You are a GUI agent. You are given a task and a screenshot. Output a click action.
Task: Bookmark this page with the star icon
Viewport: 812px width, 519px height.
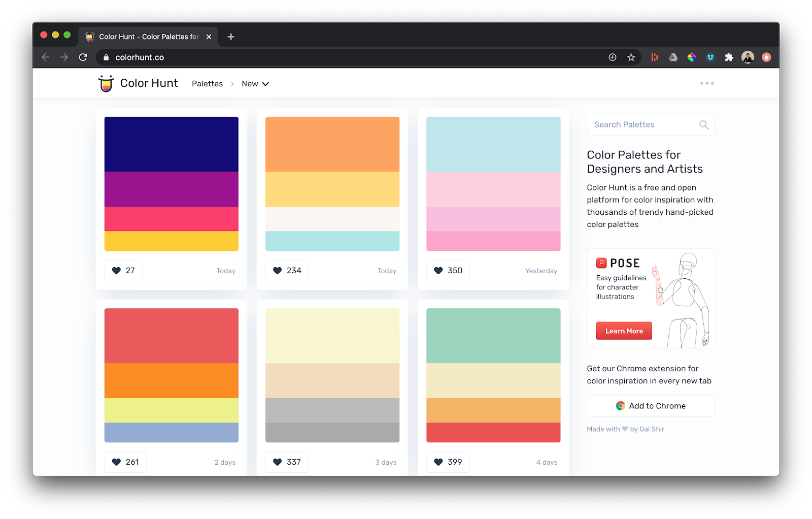pos(631,57)
